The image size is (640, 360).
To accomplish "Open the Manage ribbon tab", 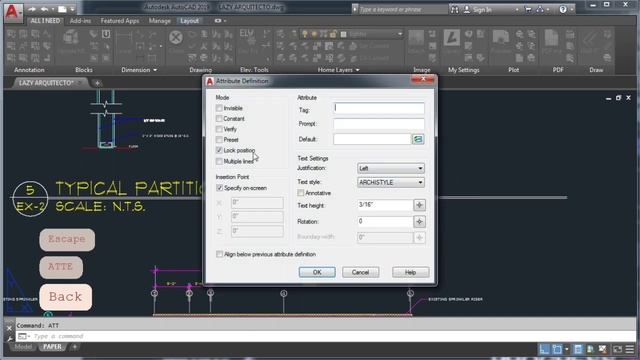I will pyautogui.click(x=160, y=20).
